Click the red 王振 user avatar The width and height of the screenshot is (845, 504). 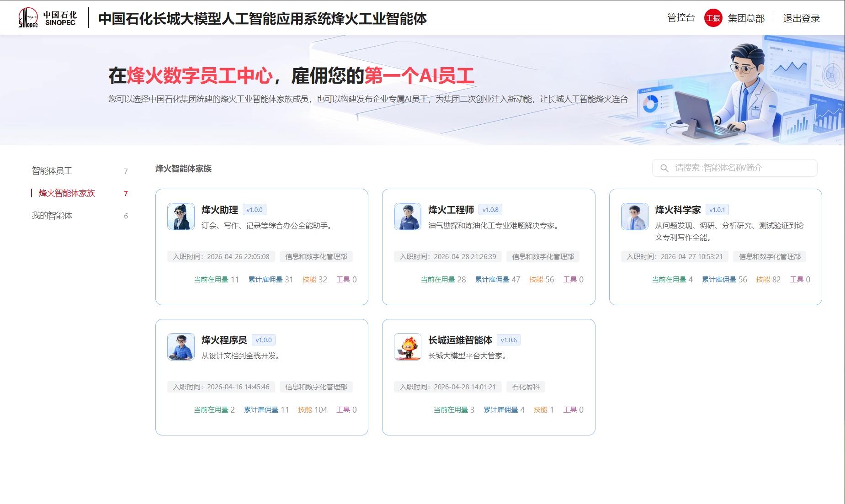713,18
